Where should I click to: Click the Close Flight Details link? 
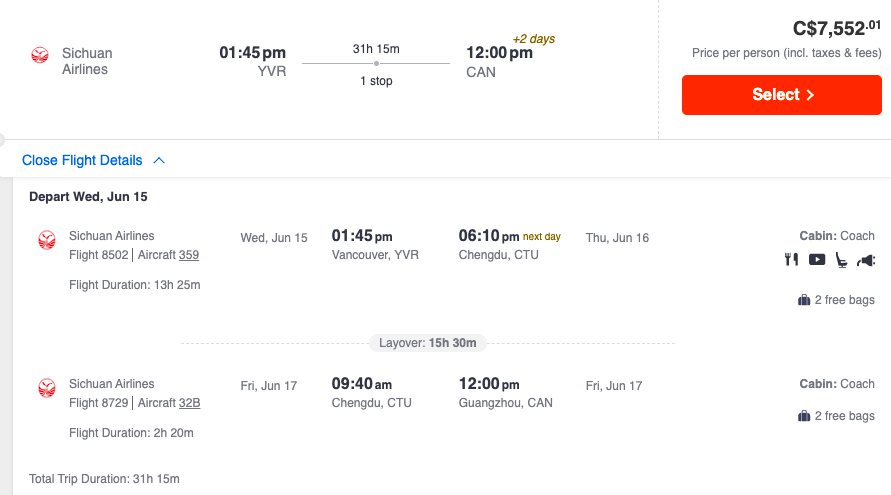[82, 160]
